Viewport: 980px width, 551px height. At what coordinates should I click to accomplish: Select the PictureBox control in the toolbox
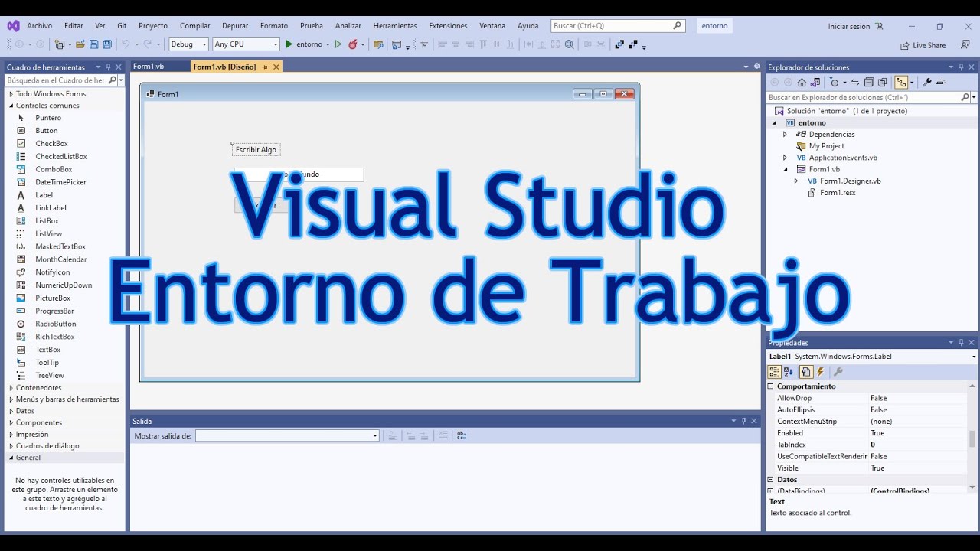click(53, 298)
